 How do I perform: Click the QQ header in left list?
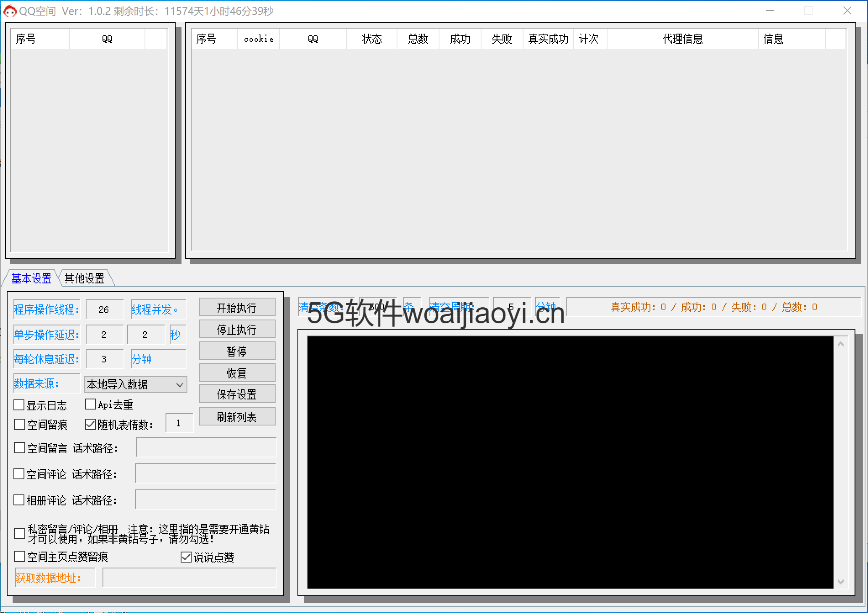pyautogui.click(x=107, y=39)
